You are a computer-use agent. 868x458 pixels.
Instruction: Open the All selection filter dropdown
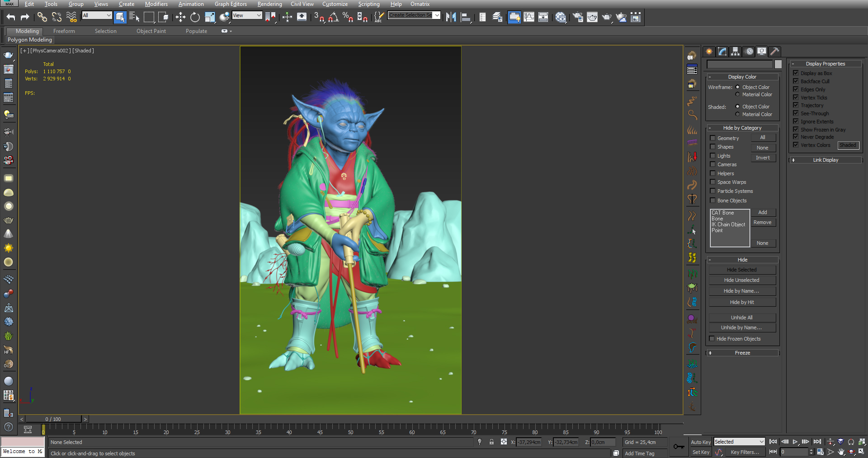click(x=97, y=15)
